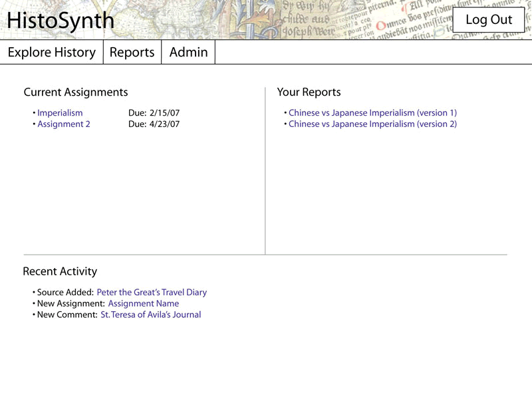Click the New Comment label

pos(67,315)
